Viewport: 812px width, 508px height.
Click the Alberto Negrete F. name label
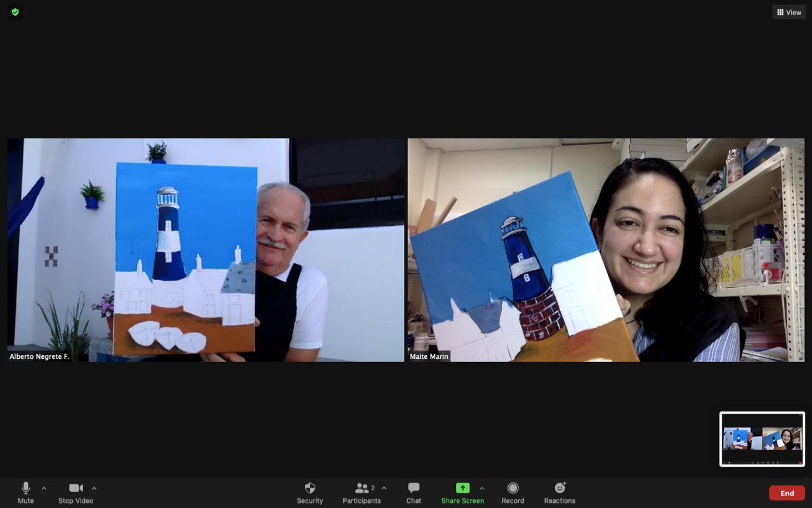click(39, 357)
